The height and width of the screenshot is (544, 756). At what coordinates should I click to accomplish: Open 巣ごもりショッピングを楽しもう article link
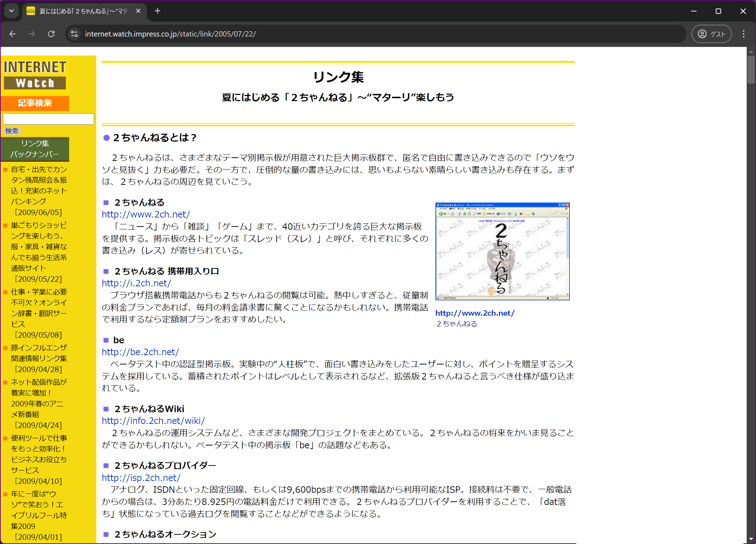(39, 247)
